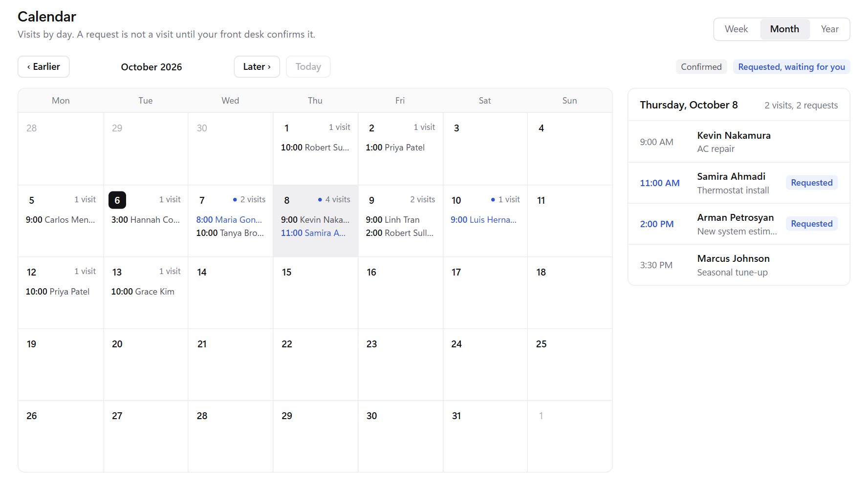Open Priya Patel 10:00 visit on October 12
The image size is (868, 488).
(x=58, y=292)
